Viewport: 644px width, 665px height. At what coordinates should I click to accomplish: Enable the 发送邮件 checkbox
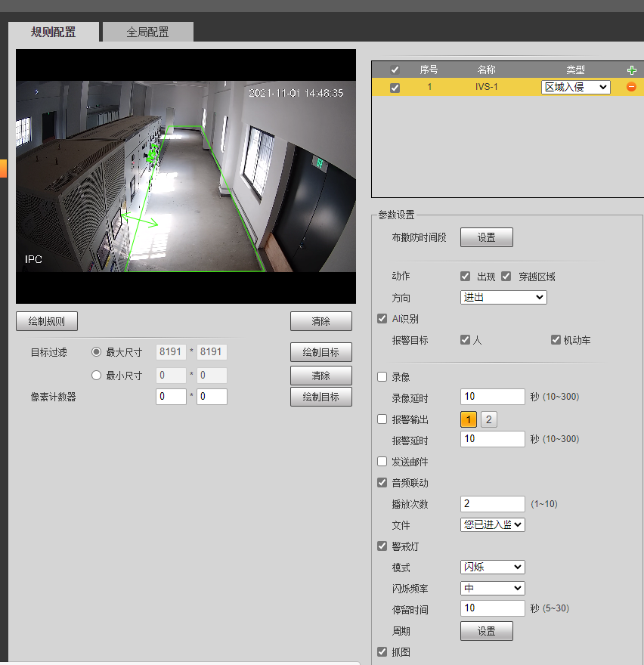click(x=382, y=462)
